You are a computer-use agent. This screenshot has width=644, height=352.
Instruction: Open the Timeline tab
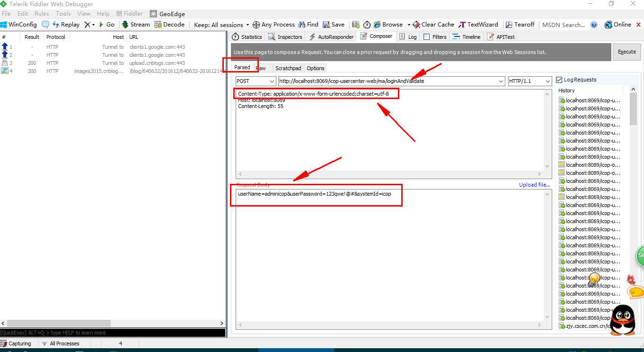(x=467, y=36)
